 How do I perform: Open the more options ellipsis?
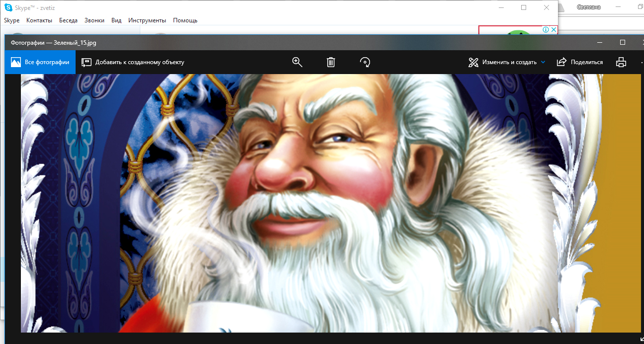tap(641, 62)
